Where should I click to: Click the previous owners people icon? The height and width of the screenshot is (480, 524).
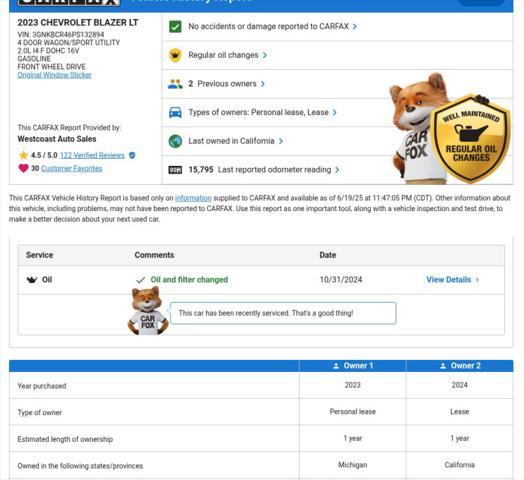tap(175, 84)
